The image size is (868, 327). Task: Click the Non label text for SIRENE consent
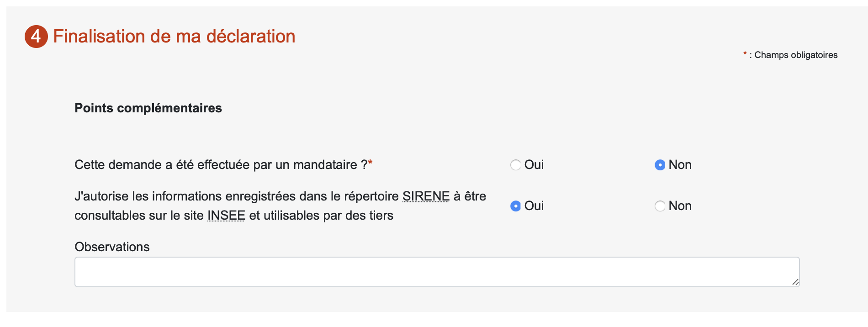[x=680, y=206]
